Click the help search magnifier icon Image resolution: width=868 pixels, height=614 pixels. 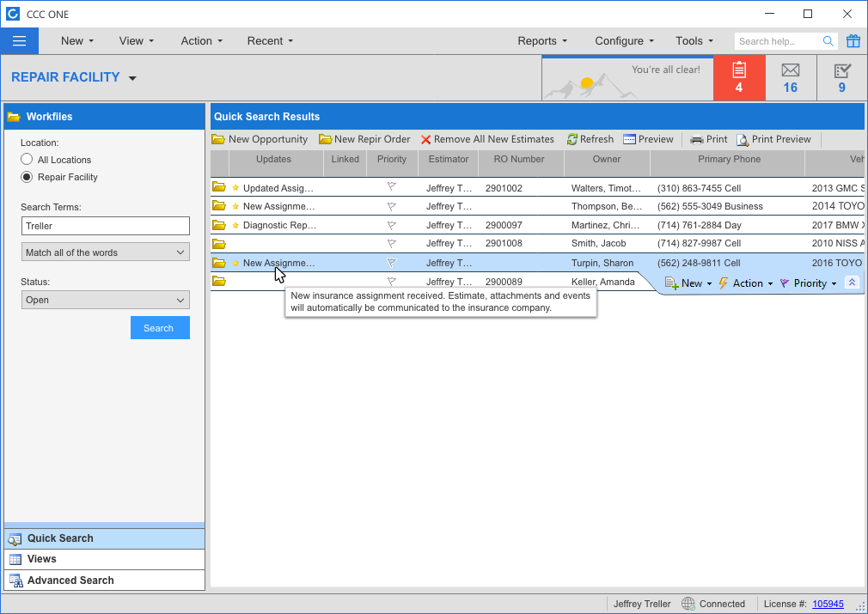click(x=828, y=41)
